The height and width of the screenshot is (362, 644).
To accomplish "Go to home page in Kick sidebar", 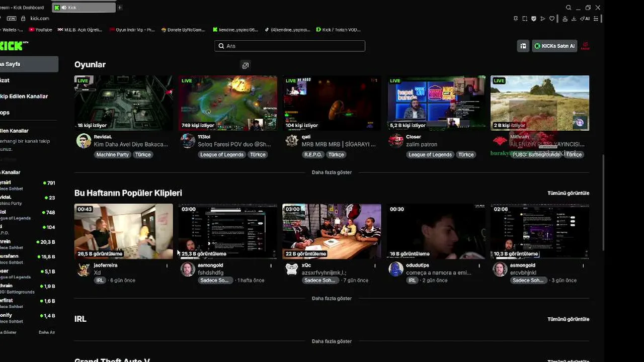I will pyautogui.click(x=29, y=64).
